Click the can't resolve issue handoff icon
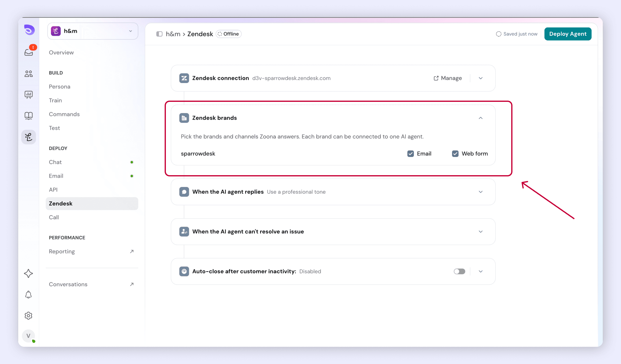 click(184, 232)
